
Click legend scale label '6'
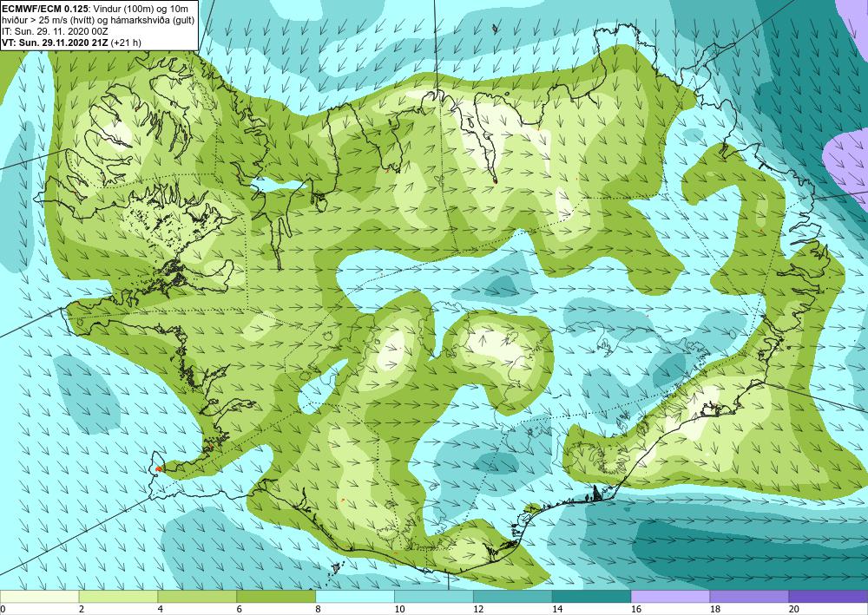point(240,610)
